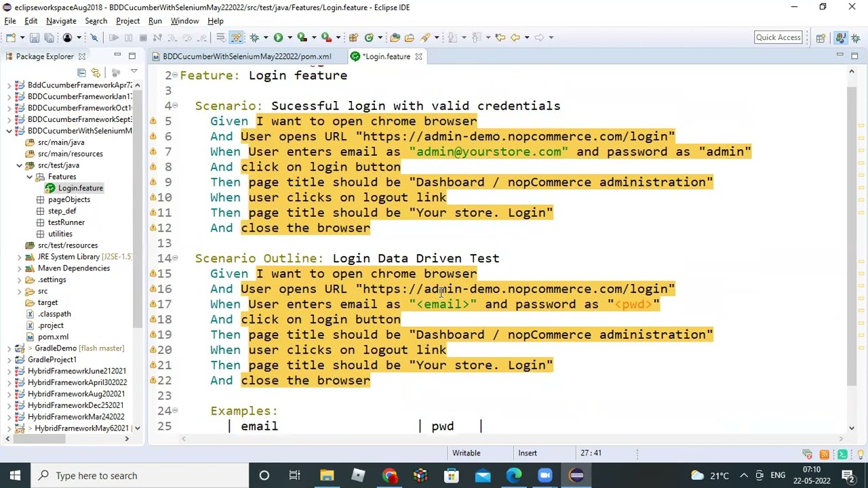Maximize the Package Explorer panel
Screen dimensions: 868x488
pyautogui.click(x=132, y=56)
